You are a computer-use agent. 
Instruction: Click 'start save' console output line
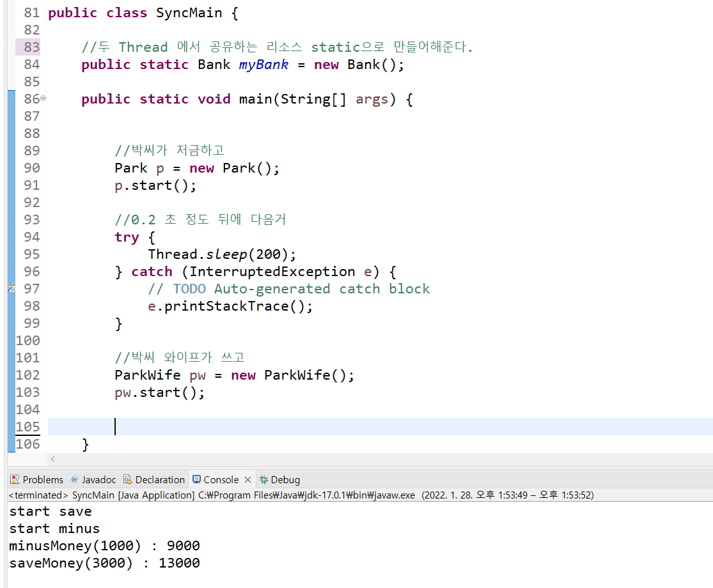coord(51,511)
